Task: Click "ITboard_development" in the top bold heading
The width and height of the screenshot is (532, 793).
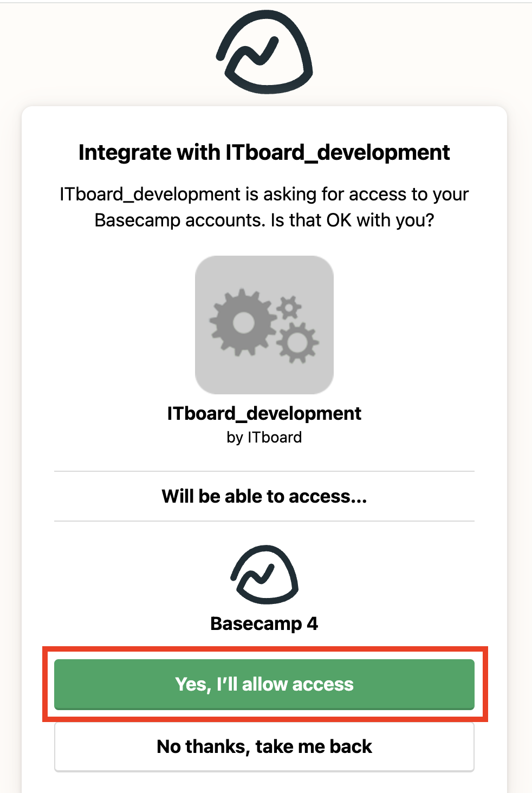Action: tap(338, 153)
